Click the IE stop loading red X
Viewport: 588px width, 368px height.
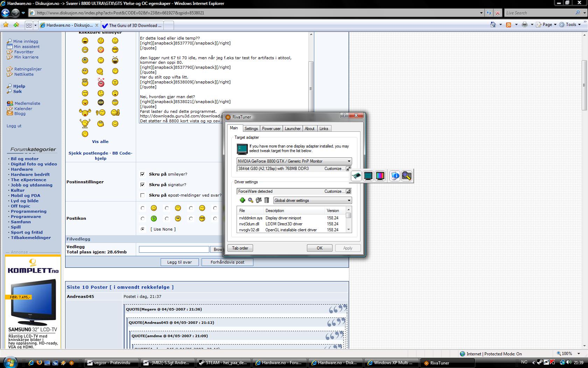tap(497, 13)
